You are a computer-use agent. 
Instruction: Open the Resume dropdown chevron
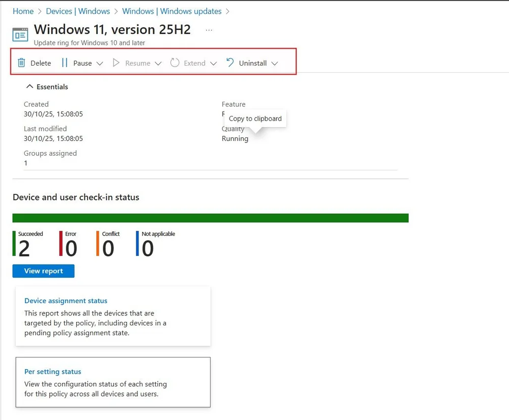158,63
